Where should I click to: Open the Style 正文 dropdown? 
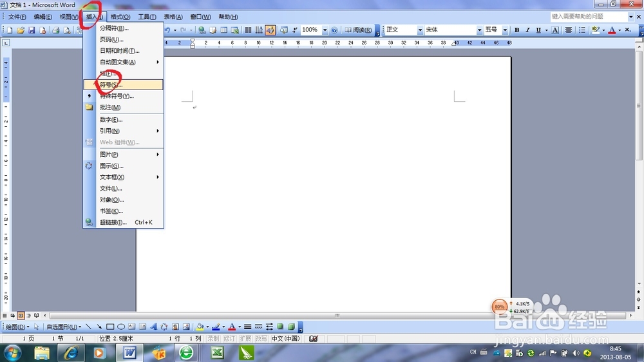click(x=420, y=30)
